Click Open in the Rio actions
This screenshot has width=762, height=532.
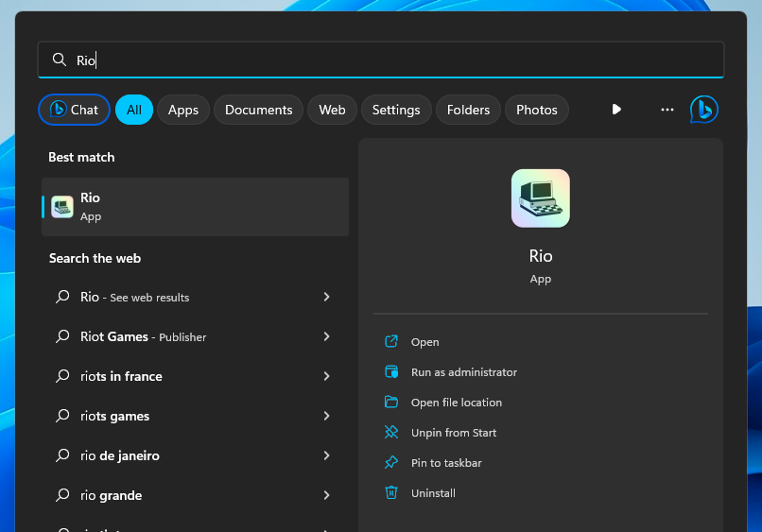click(x=424, y=342)
